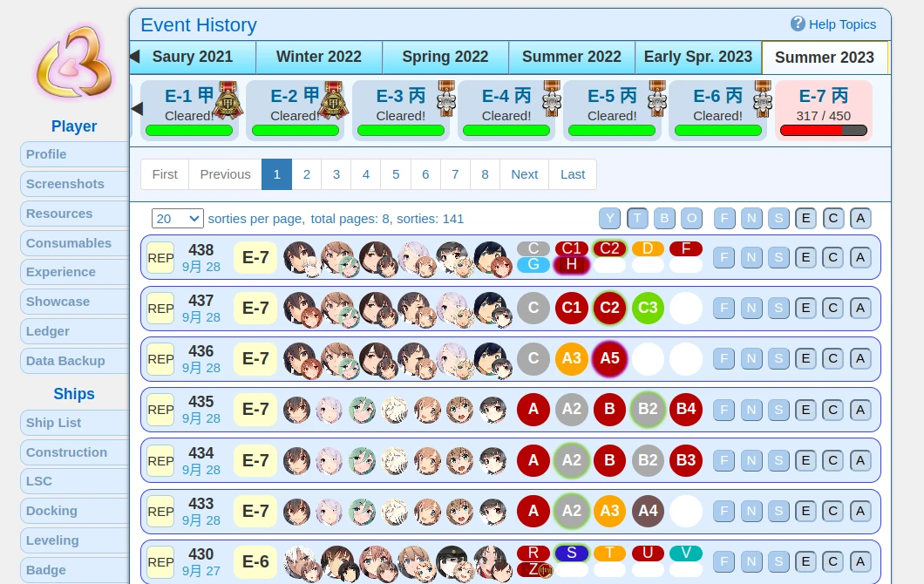Select the E-3 map card
This screenshot has height=584, width=924.
pos(401,110)
